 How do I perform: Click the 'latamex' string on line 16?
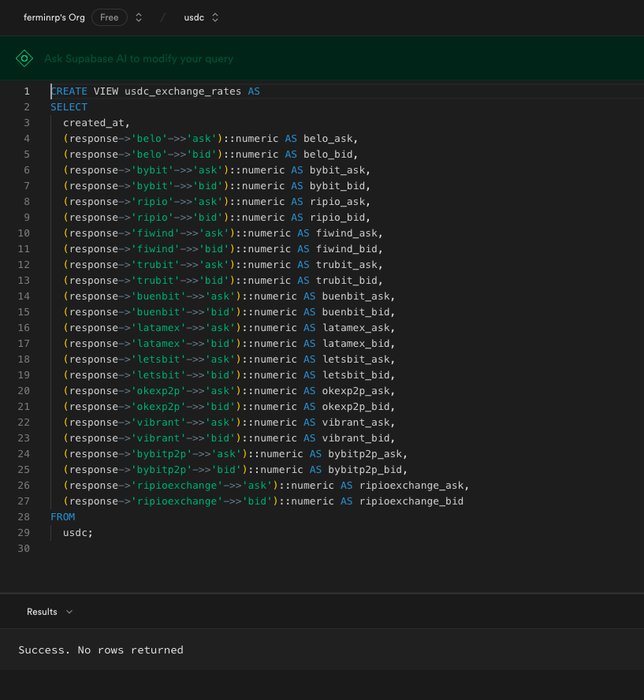[x=158, y=328]
